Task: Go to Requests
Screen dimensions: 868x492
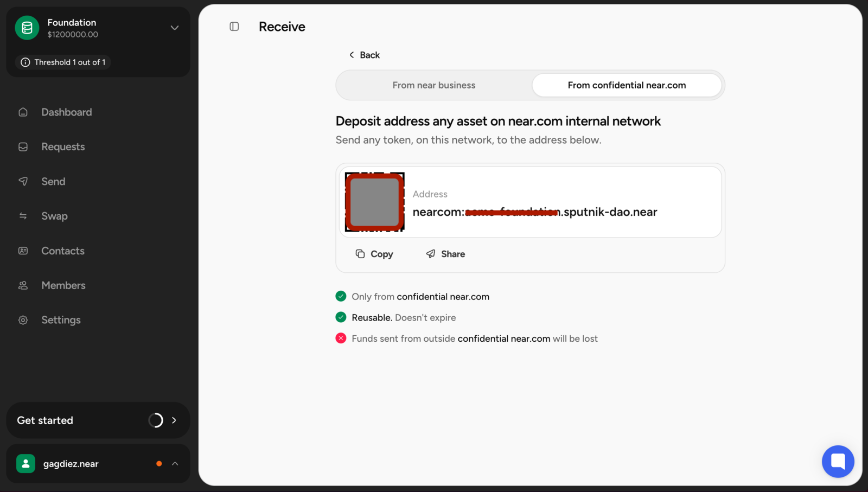Action: [63, 147]
